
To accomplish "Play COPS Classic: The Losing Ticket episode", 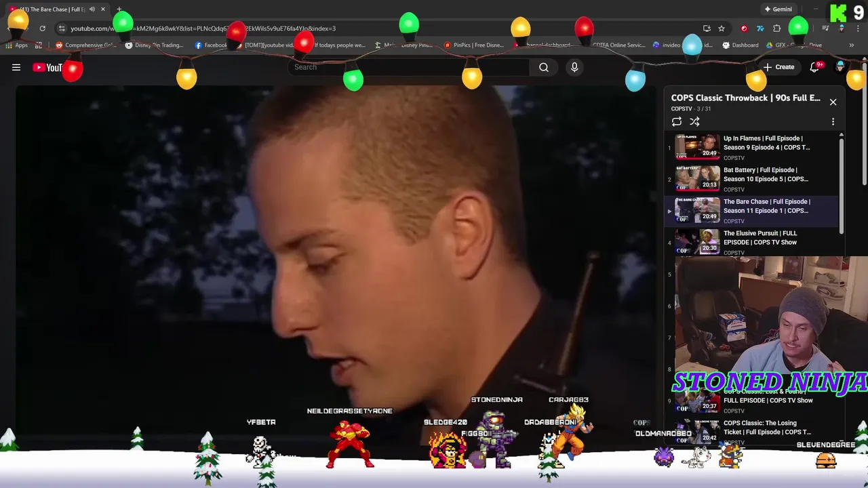I will (767, 428).
